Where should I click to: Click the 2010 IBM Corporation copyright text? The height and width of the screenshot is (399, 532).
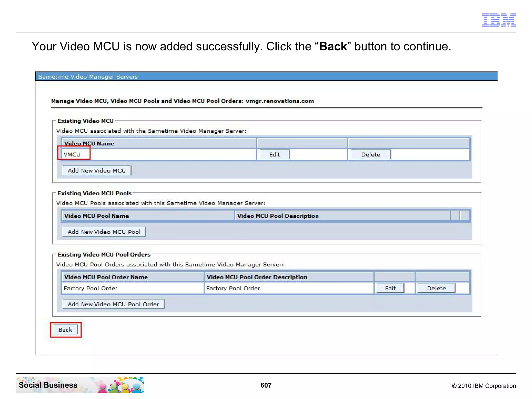[484, 386]
